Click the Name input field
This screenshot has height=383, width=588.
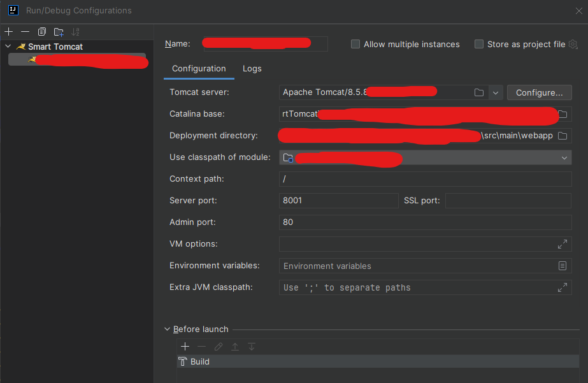click(265, 44)
